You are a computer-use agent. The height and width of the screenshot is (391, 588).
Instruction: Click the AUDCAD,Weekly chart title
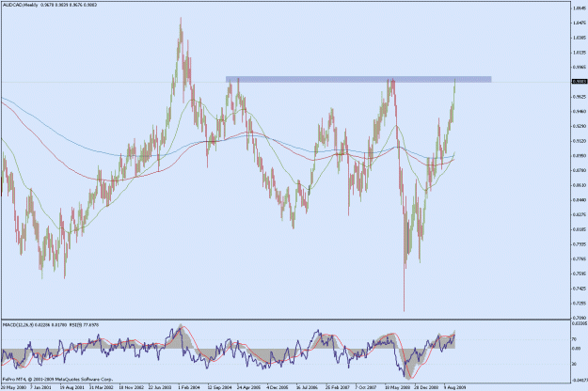21,5
